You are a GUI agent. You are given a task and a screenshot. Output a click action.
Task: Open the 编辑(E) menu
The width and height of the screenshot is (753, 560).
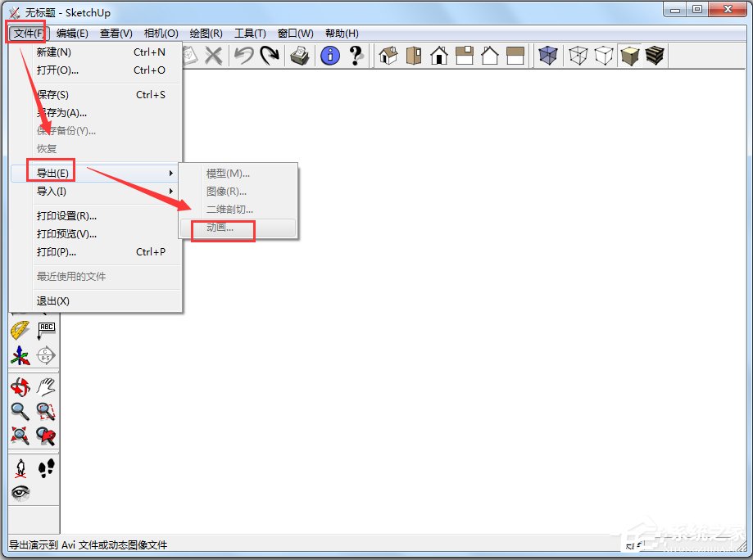click(x=72, y=33)
